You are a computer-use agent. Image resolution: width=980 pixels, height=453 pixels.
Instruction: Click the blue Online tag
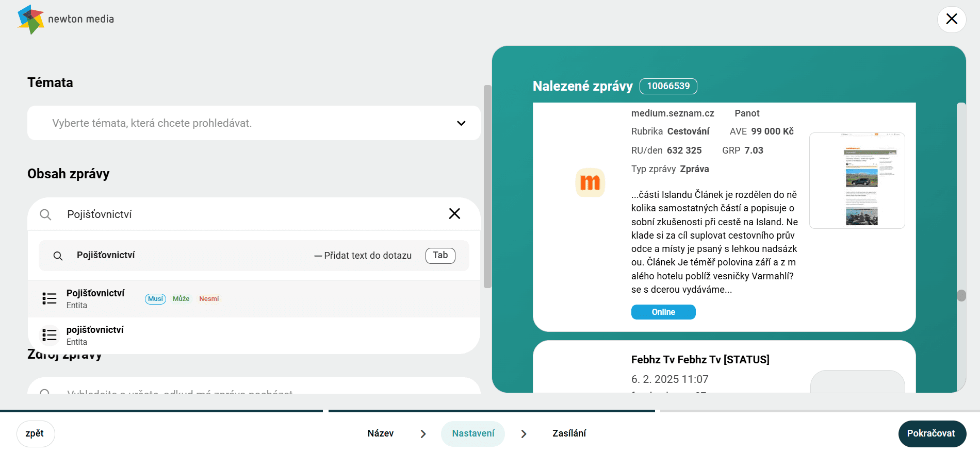pos(663,312)
